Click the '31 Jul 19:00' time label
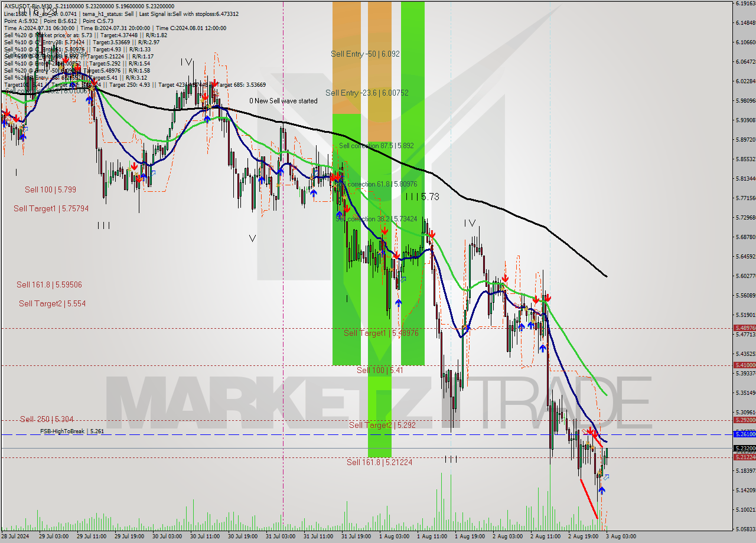Screen dimensions: 756x543 point(356,537)
